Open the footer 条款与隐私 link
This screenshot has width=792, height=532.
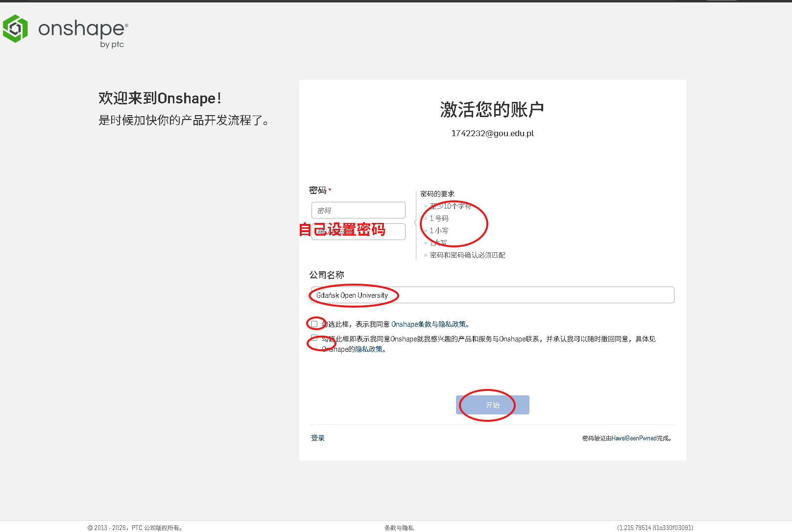click(x=399, y=528)
